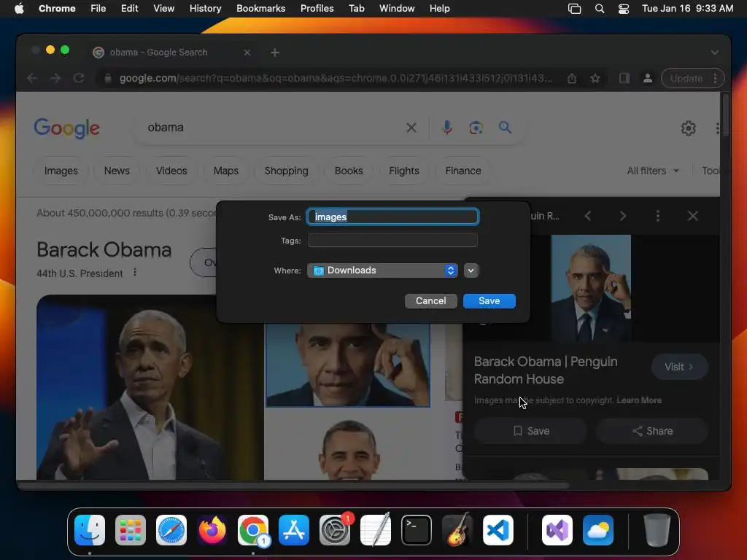
Task: Open Visual Studio Code from the Dock
Action: tap(498, 530)
